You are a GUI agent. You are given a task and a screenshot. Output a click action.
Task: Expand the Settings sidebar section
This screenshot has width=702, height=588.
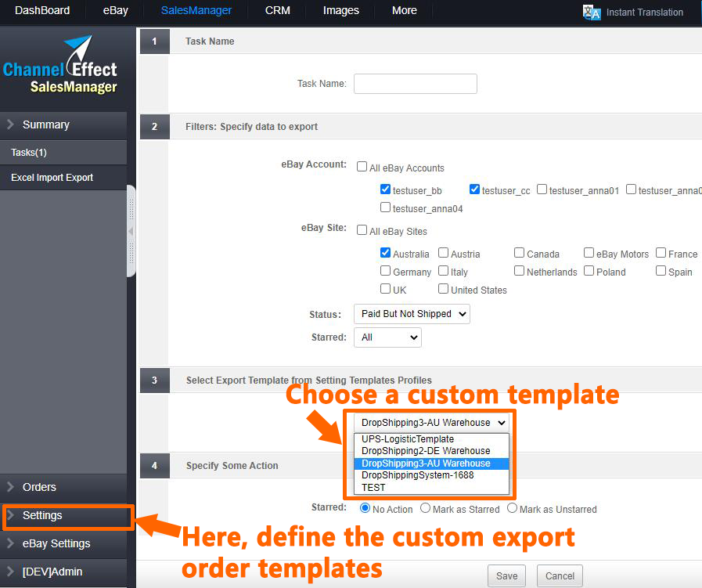click(63, 515)
